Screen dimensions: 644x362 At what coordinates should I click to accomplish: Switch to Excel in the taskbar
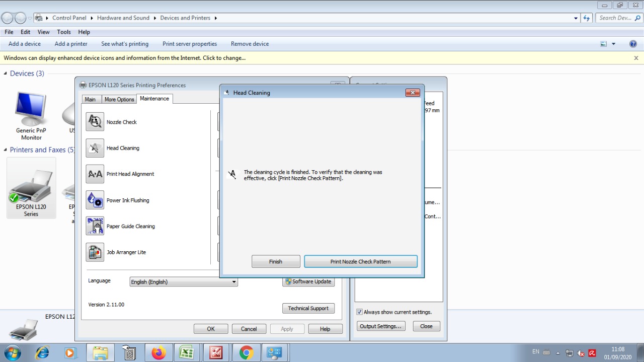(187, 353)
